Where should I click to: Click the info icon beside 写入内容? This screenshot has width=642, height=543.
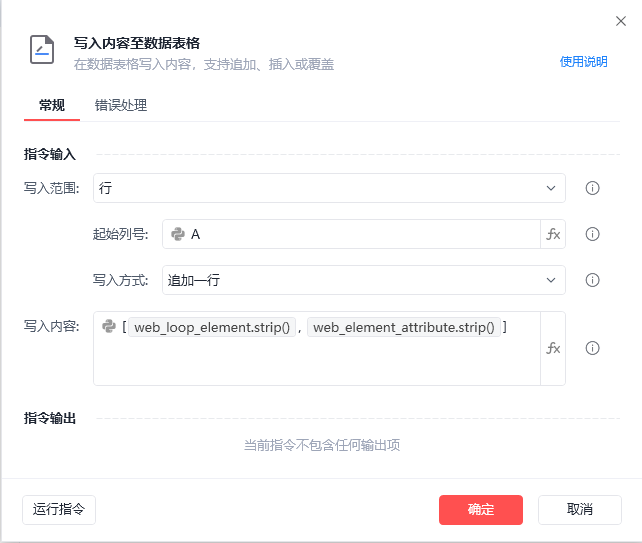point(592,348)
